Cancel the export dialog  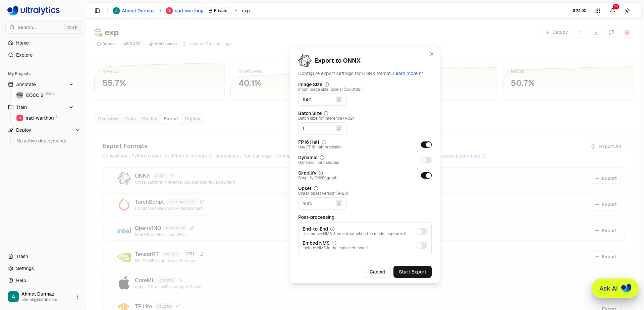(x=377, y=272)
